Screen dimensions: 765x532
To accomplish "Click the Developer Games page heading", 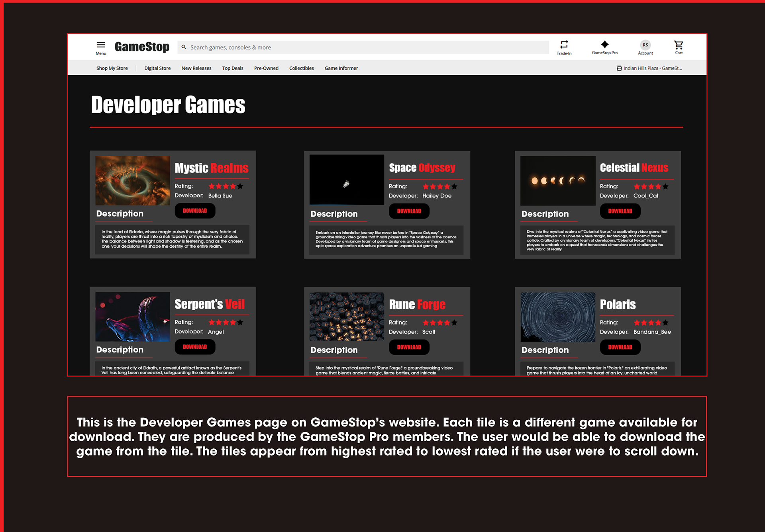I will coord(168,105).
